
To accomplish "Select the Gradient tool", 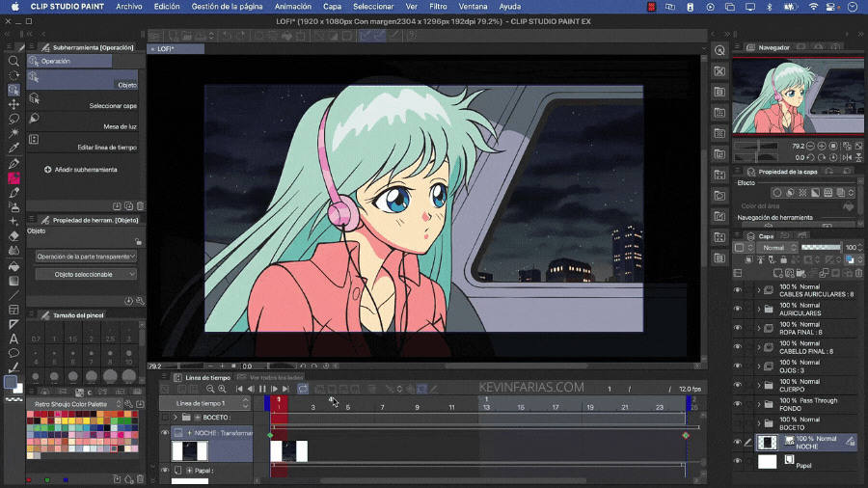I will [14, 281].
